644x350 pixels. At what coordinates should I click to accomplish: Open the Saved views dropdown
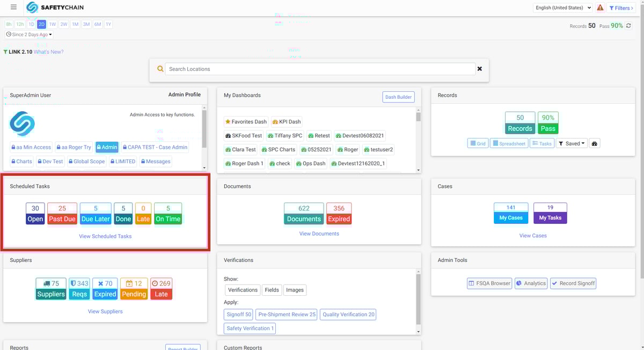571,143
